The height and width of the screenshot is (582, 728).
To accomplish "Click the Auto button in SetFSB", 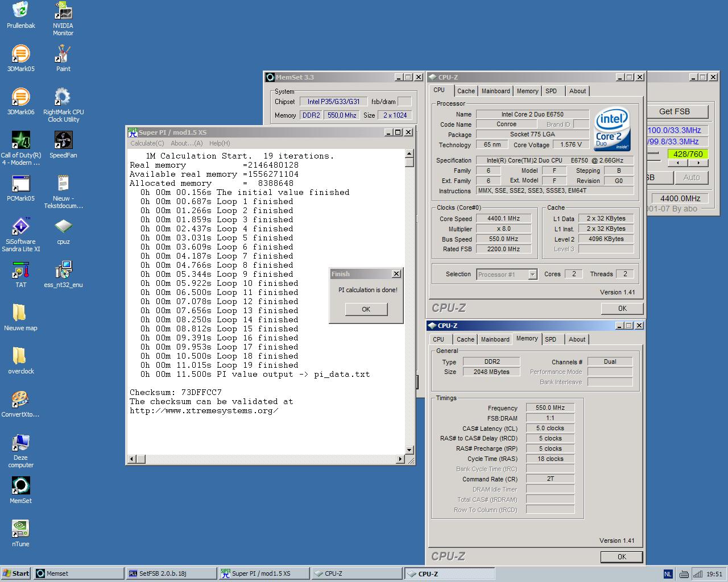I will 691,177.
